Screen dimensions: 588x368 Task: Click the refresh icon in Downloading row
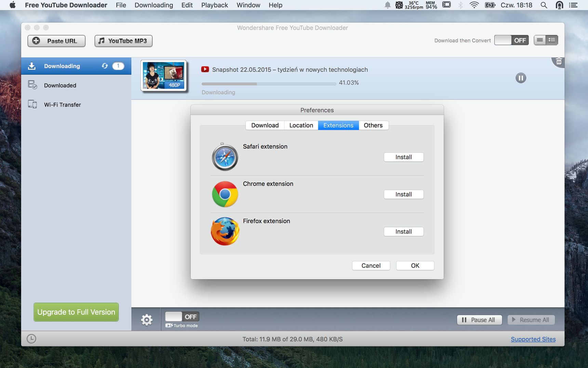[105, 66]
